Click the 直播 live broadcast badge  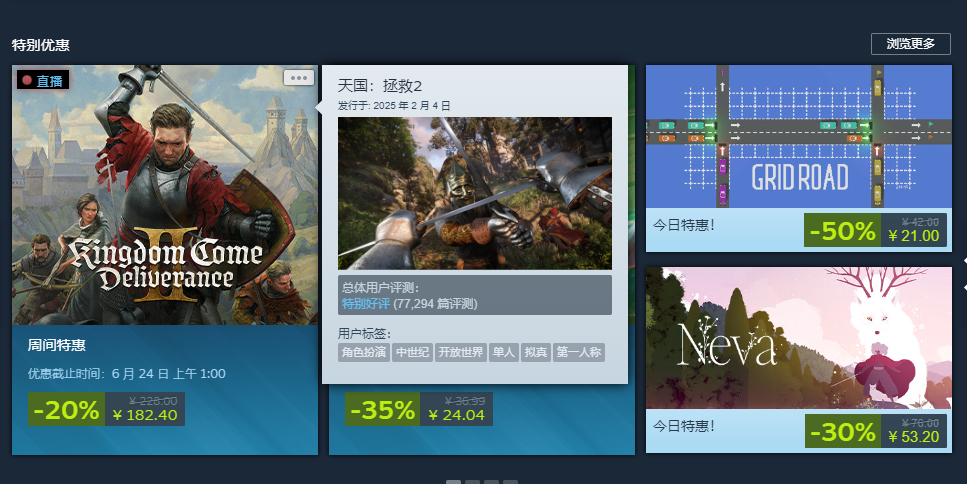click(43, 80)
